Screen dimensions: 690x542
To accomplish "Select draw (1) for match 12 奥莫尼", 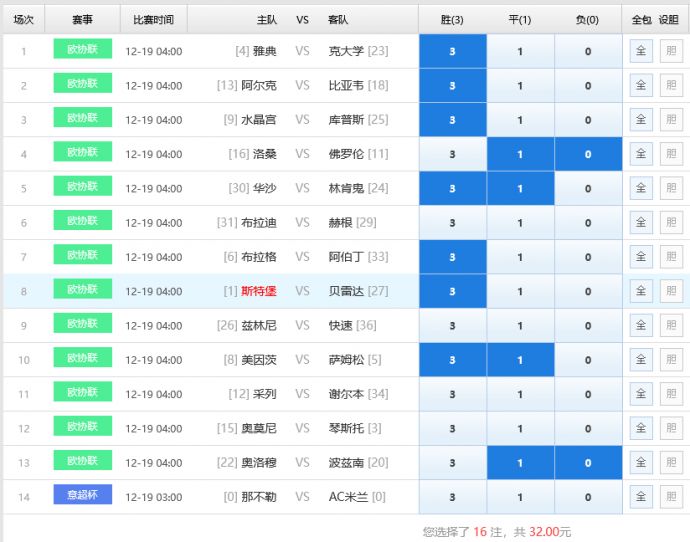I will [520, 428].
